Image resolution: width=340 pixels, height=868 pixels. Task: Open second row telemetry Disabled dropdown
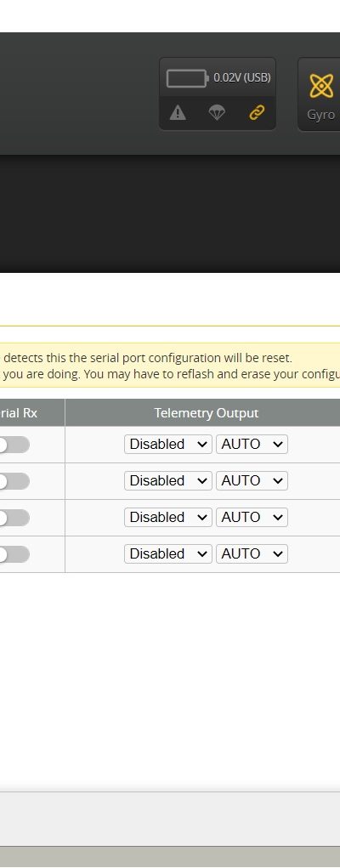(167, 480)
